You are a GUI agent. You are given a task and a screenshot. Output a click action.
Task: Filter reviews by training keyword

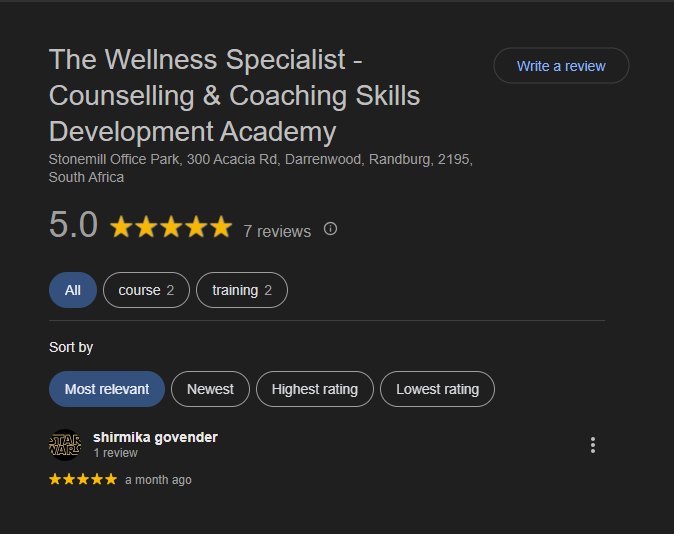(x=242, y=290)
